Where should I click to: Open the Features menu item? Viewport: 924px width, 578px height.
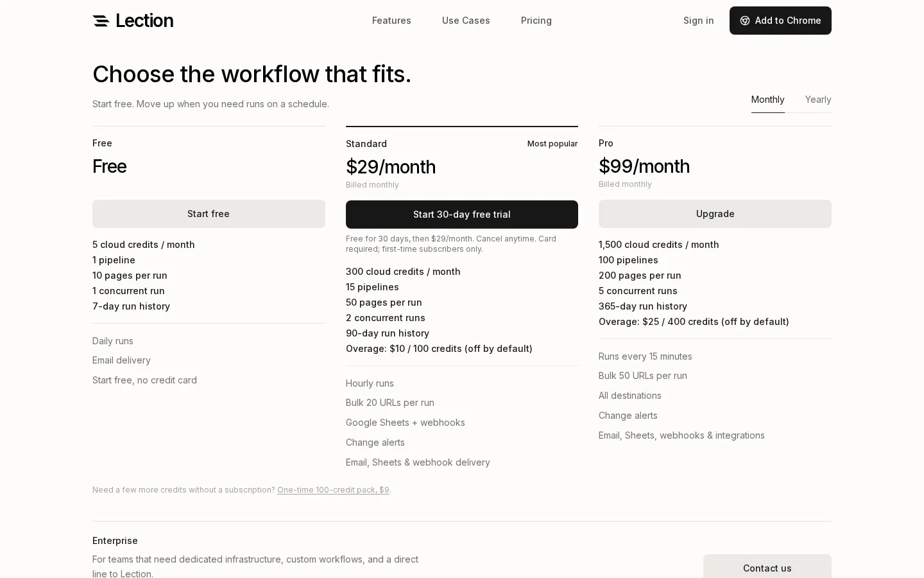tap(391, 21)
